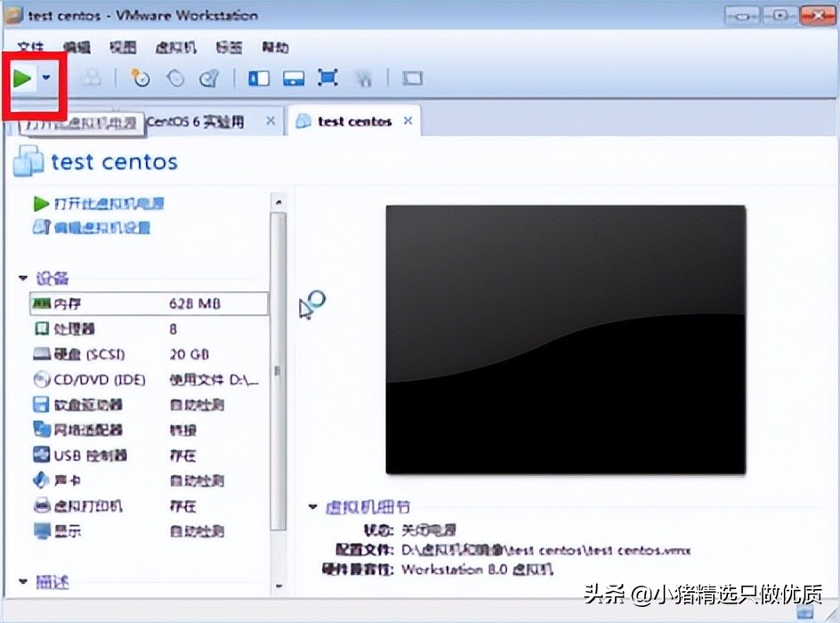Click the show or hide console view icon
Image resolution: width=840 pixels, height=623 pixels.
tap(258, 77)
